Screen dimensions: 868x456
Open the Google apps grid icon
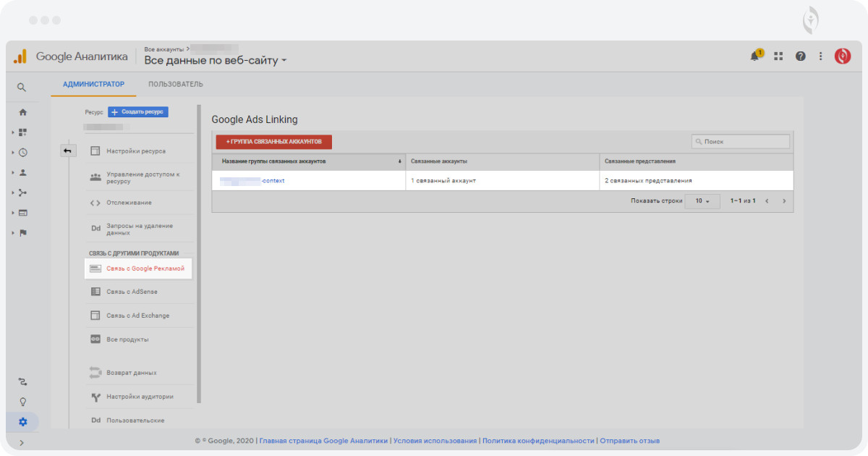point(778,56)
